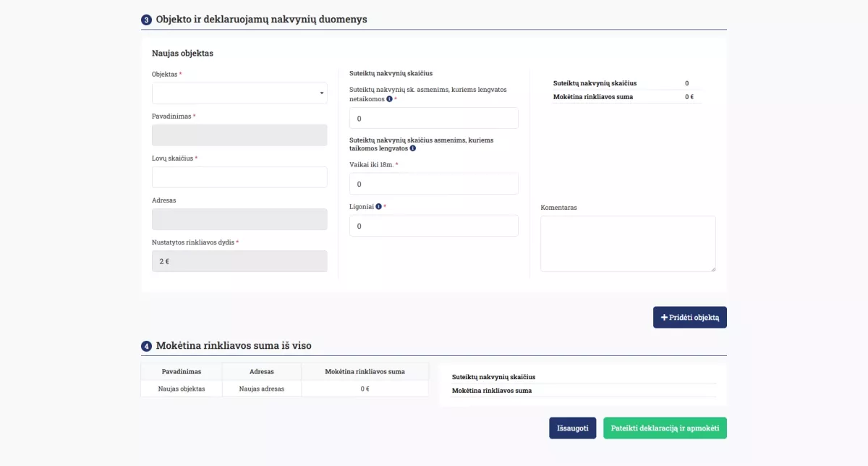
Task: Click the 'Naujas objektas' table cell
Action: click(182, 389)
